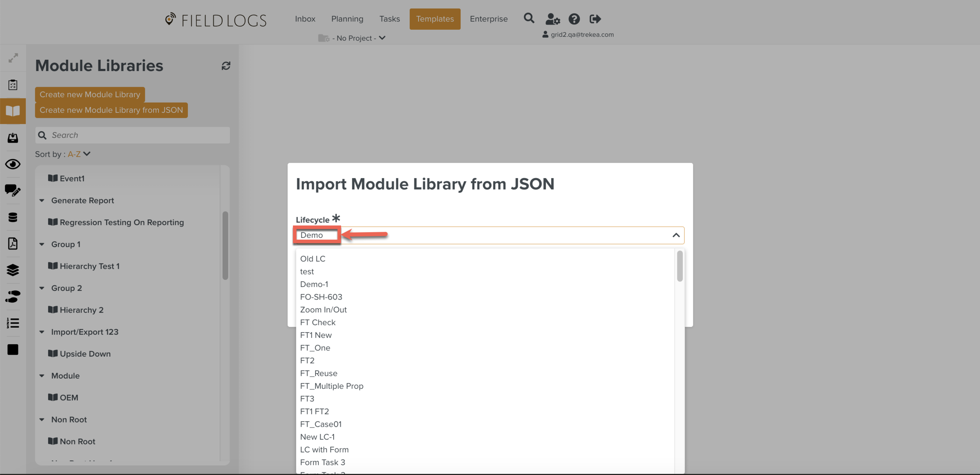Go to the Enterprise menu
The image size is (980, 475).
pyautogui.click(x=488, y=19)
